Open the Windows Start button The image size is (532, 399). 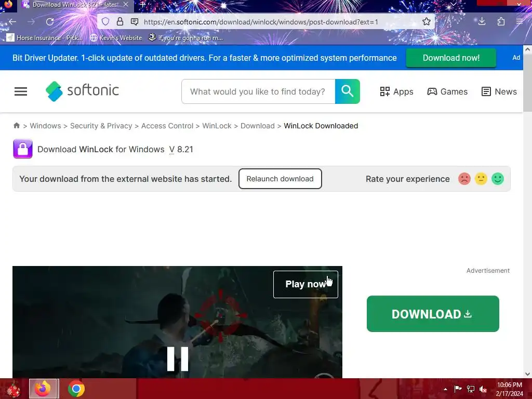click(13, 389)
